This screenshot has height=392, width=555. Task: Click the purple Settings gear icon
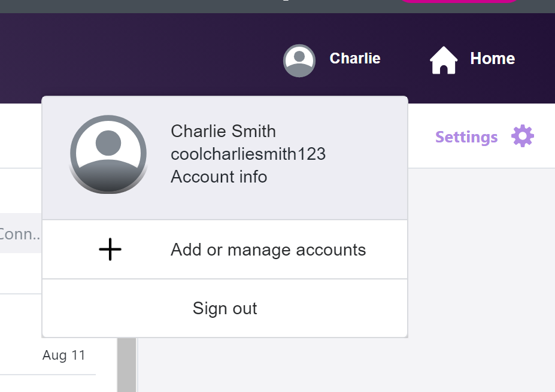(523, 137)
